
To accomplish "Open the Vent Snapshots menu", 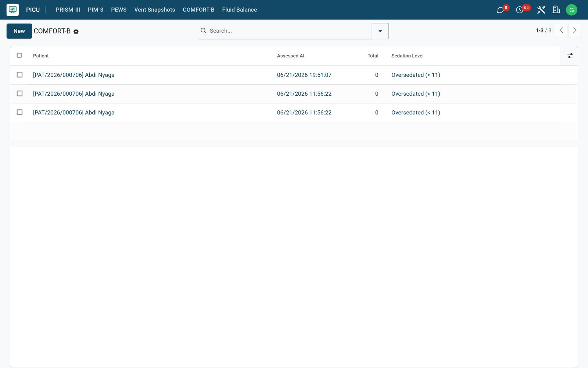I will 155,10.
